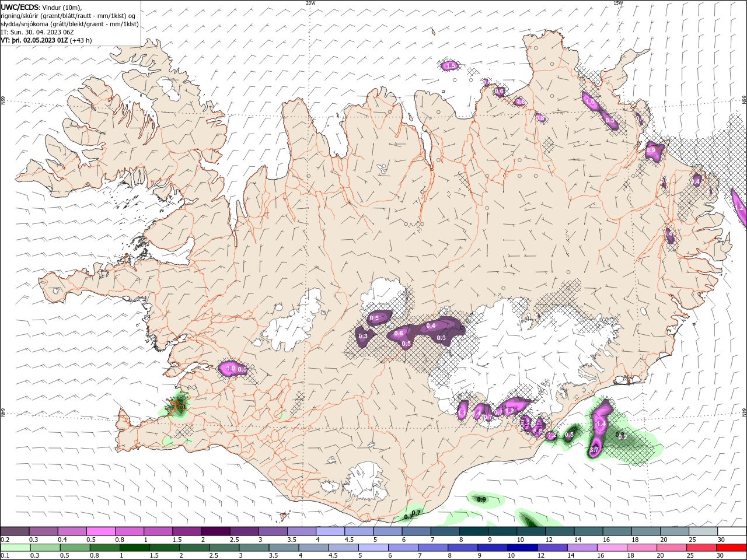Click the '1.1' snow value on southern Vatnajökull

pyautogui.click(x=462, y=413)
